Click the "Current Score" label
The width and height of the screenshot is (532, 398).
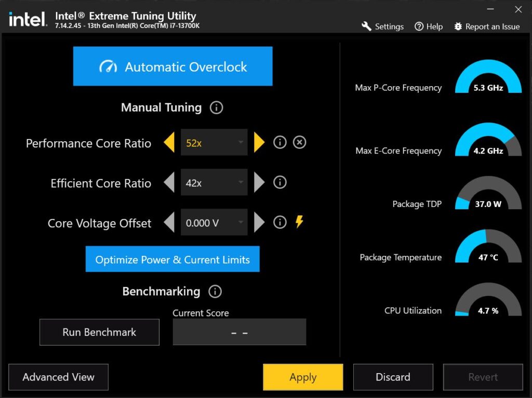(201, 313)
